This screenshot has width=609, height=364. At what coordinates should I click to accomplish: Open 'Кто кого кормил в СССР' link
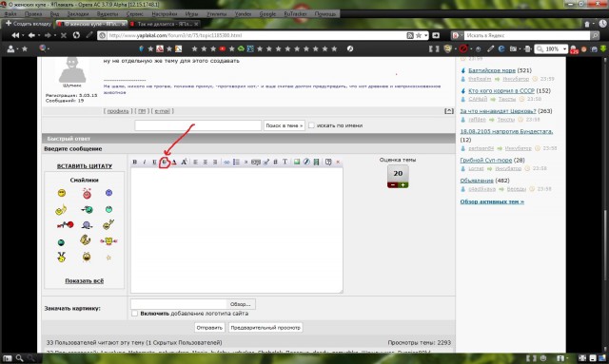coord(501,90)
